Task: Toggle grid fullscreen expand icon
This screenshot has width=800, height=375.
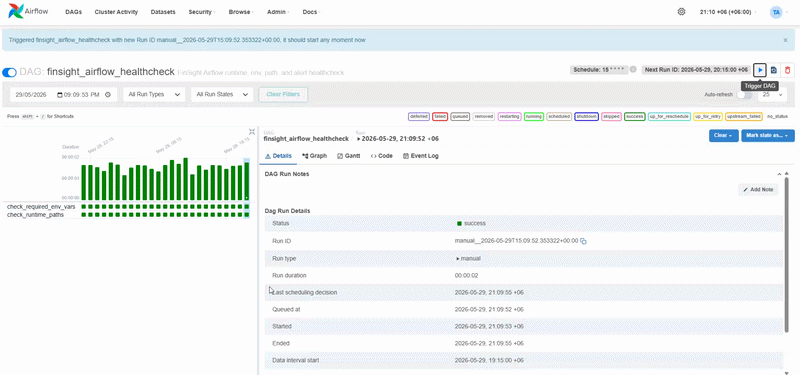Action: click(x=252, y=132)
